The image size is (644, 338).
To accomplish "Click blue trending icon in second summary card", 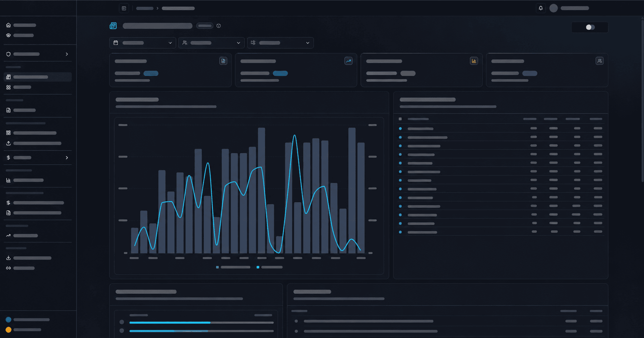I will coord(349,61).
